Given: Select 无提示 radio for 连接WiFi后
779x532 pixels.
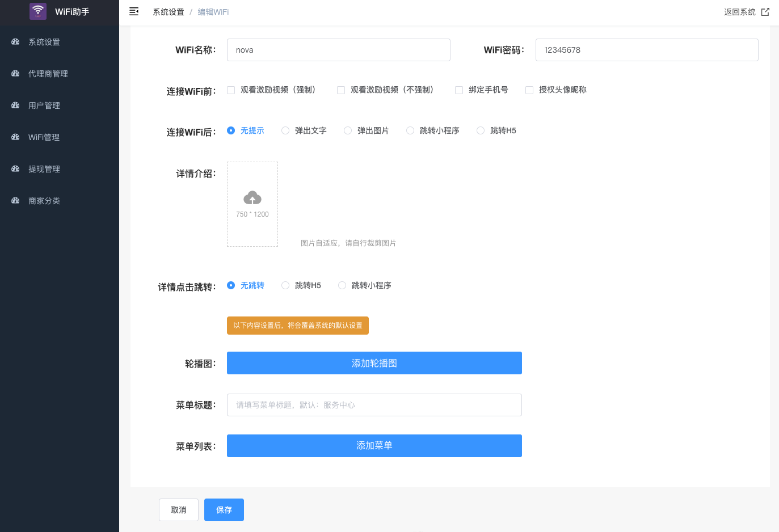Looking at the screenshot, I should coord(231,130).
